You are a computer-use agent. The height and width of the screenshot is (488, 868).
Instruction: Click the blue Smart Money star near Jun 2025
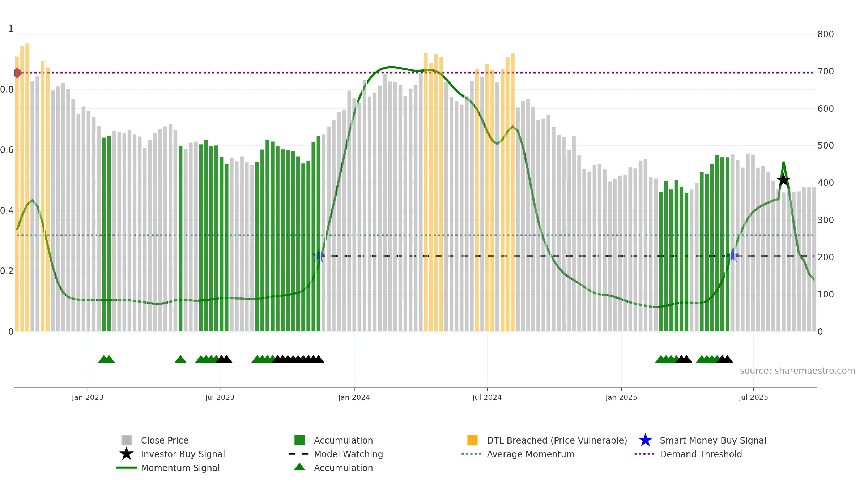click(733, 256)
